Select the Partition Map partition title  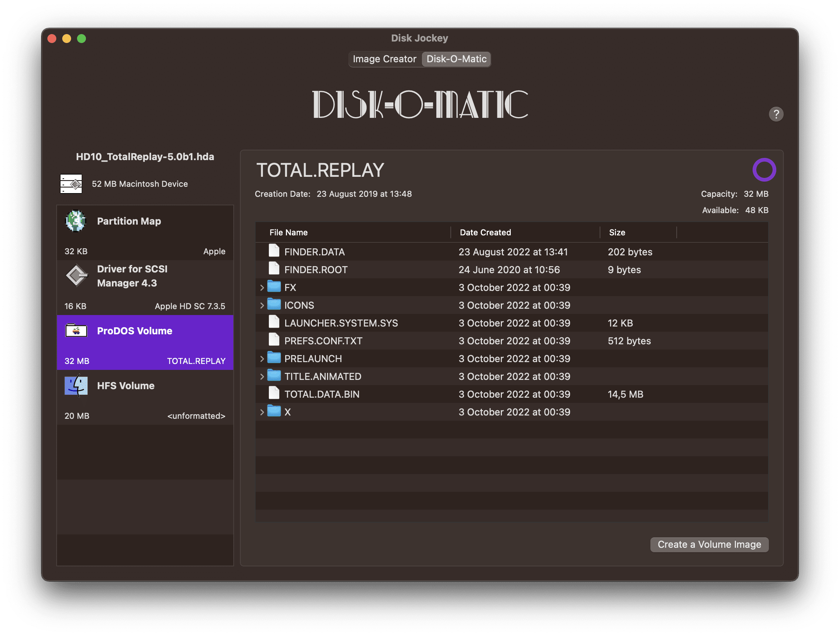click(x=129, y=221)
